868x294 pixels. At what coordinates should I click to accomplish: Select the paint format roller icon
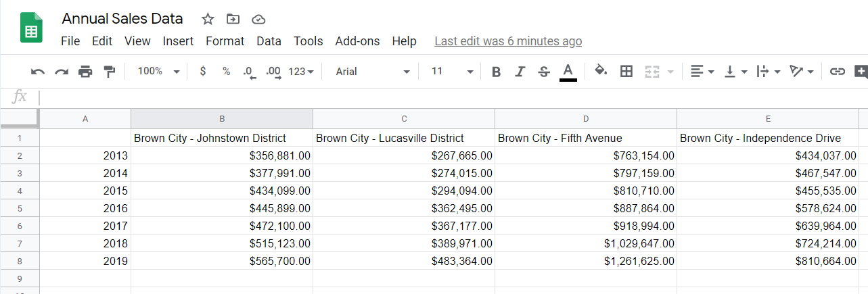[x=109, y=72]
